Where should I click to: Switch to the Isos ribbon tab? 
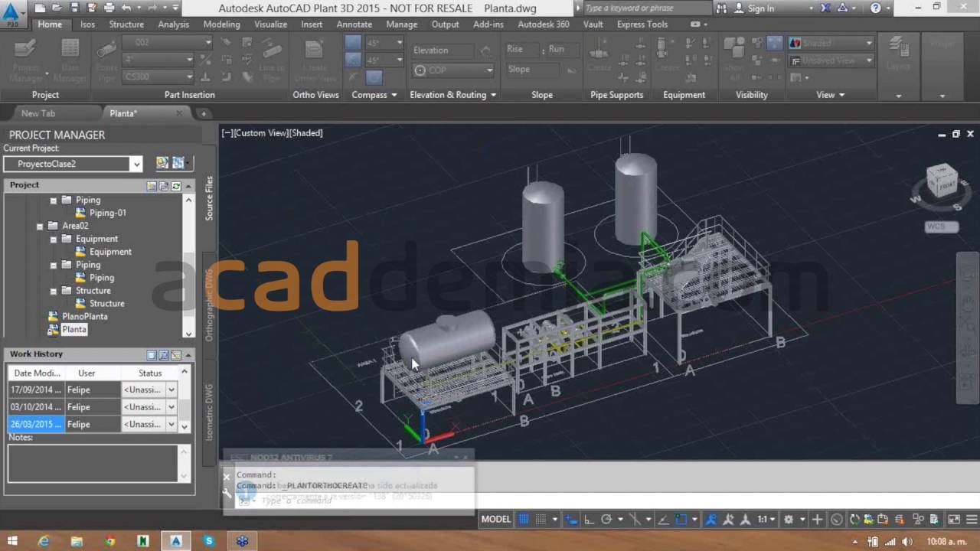(87, 24)
